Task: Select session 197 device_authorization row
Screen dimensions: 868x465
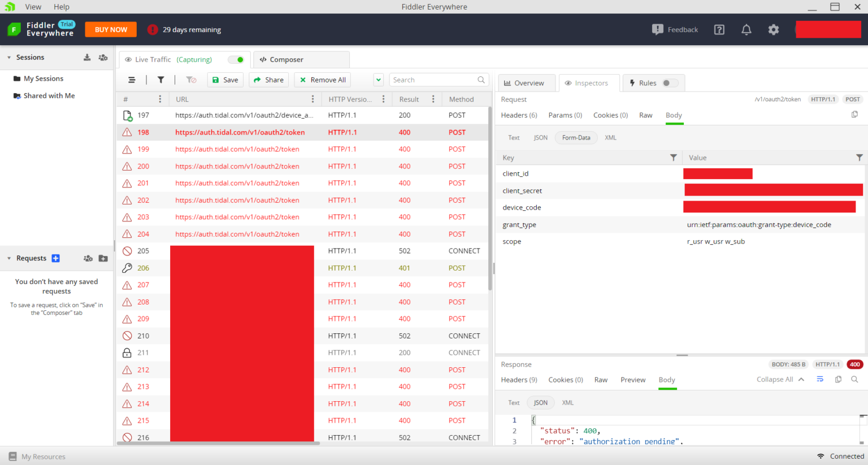Action: (302, 115)
